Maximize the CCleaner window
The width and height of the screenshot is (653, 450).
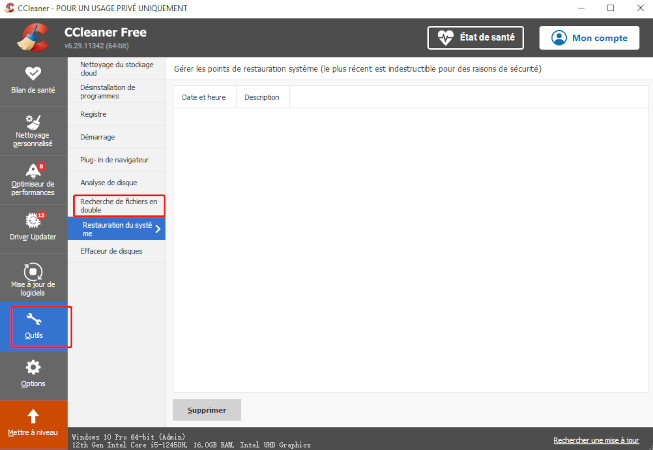pyautogui.click(x=611, y=8)
